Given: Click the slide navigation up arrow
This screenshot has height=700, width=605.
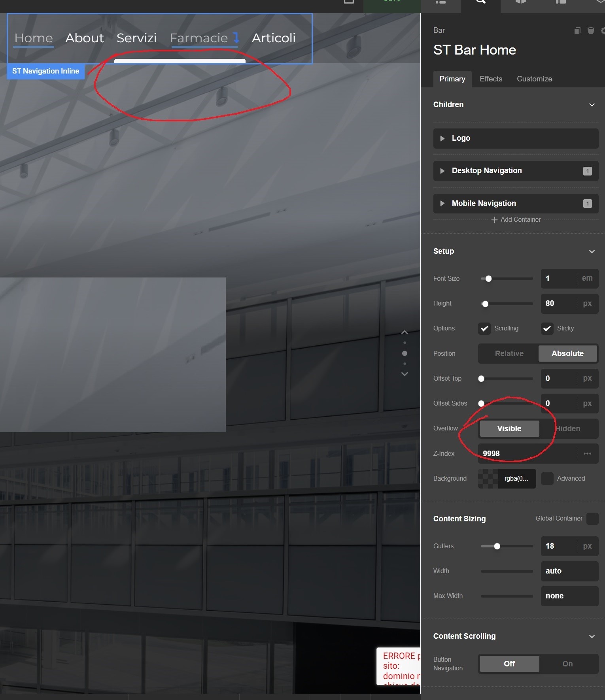Looking at the screenshot, I should pyautogui.click(x=405, y=332).
